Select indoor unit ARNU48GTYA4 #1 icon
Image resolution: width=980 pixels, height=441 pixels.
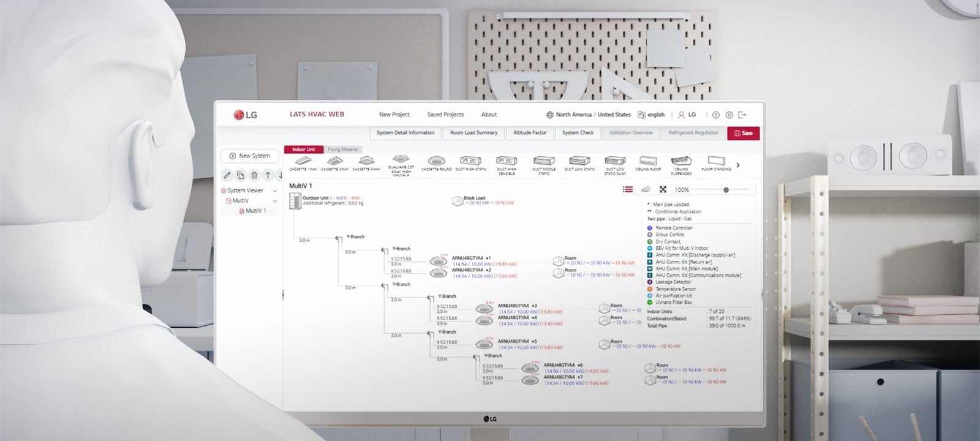click(437, 260)
